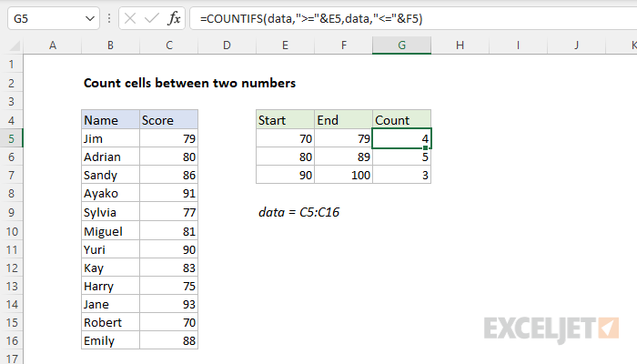Select column J header
Screen dimensions: 637x364
[x=576, y=45]
